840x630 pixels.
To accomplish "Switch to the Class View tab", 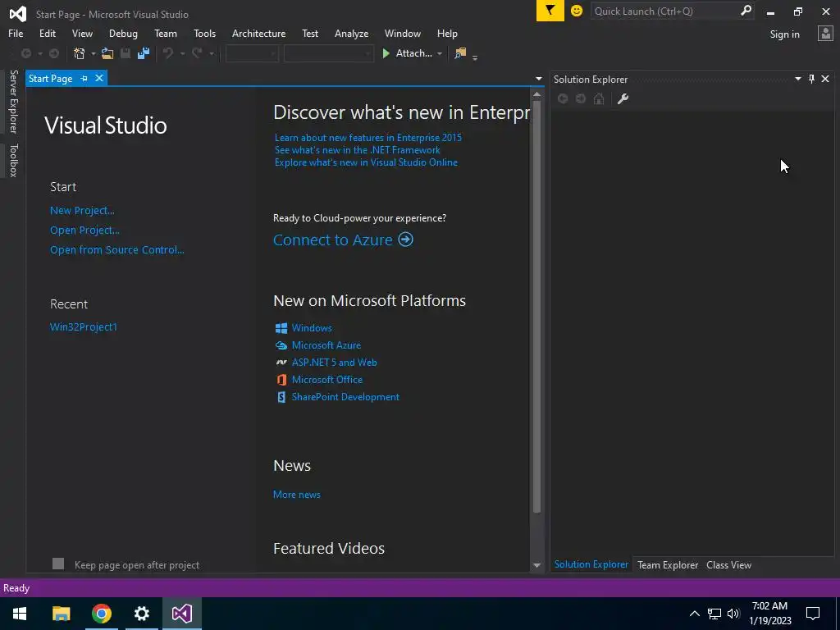I will [728, 564].
